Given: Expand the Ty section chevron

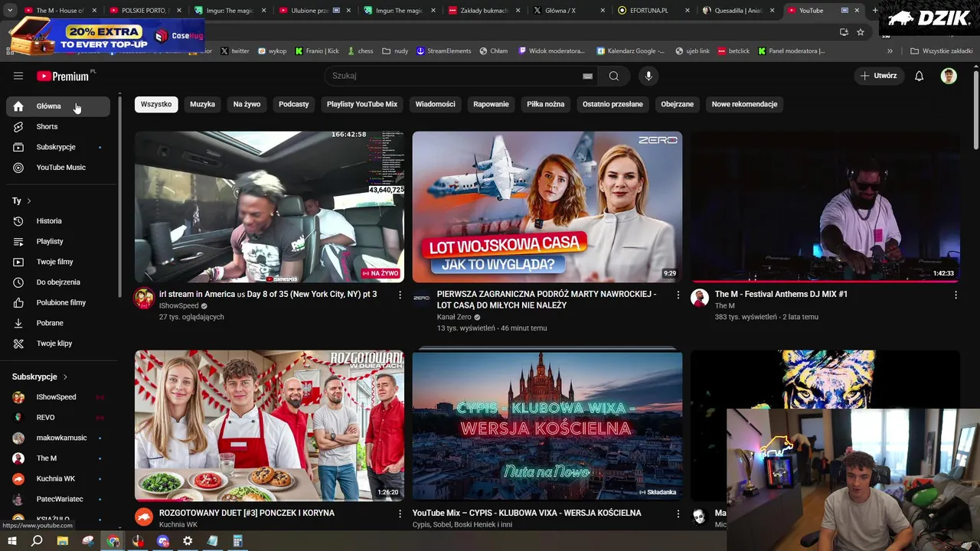Looking at the screenshot, I should [x=29, y=201].
